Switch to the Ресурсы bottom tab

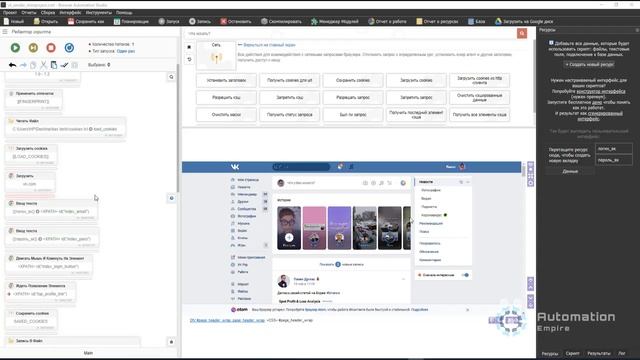tap(550, 353)
